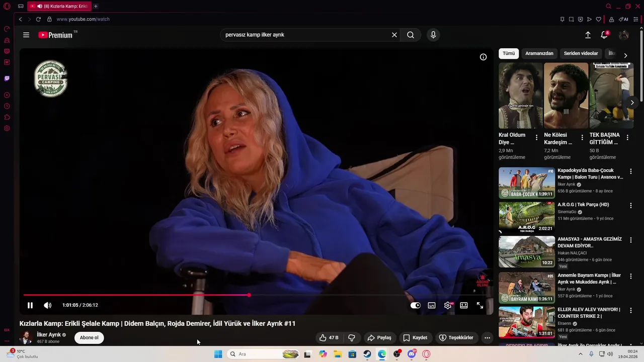
Task: Reload the page
Action: [x=38, y=19]
